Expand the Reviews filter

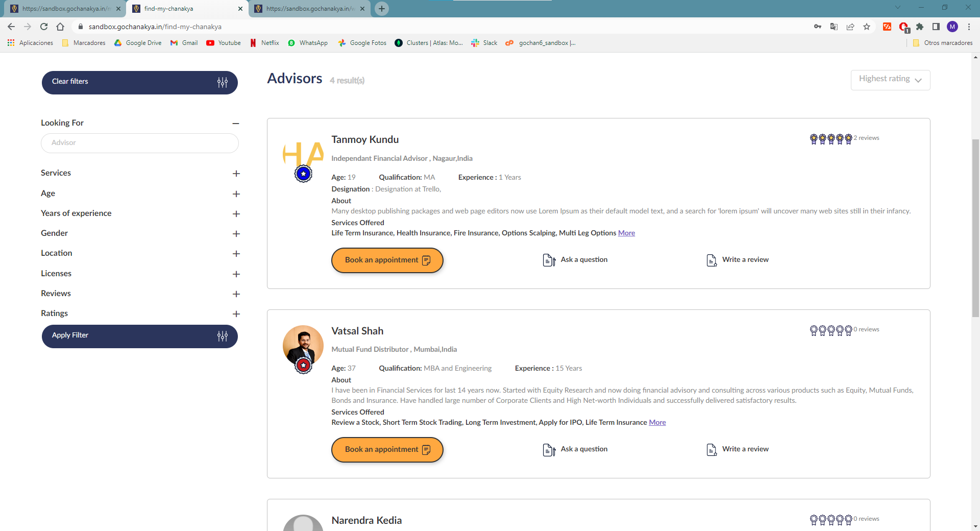236,294
